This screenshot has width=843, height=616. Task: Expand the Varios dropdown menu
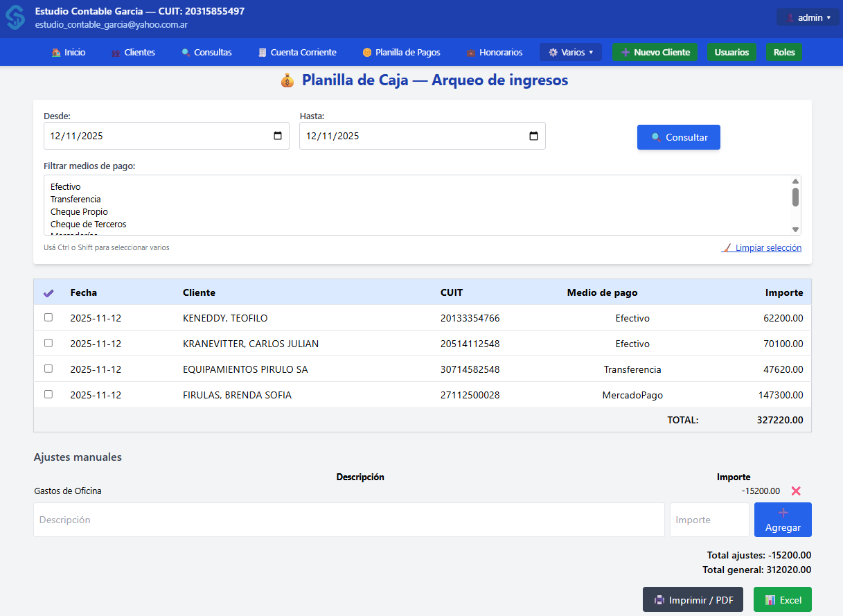[571, 52]
